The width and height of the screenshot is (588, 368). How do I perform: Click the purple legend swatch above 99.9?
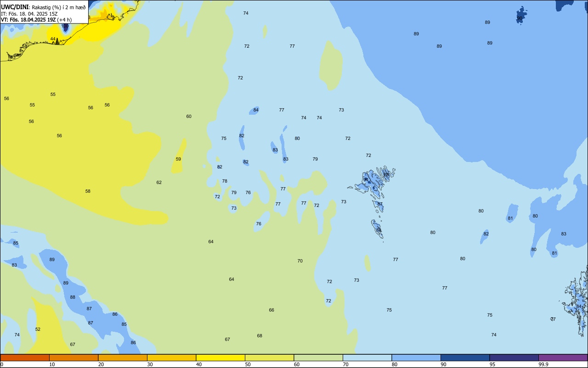click(x=563, y=357)
